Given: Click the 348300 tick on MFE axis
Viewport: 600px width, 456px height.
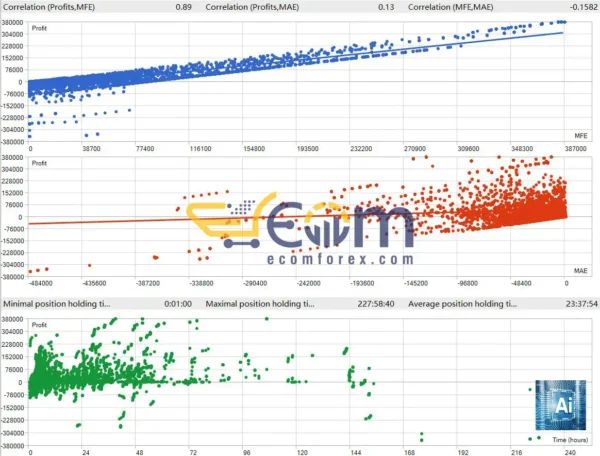Looking at the screenshot, I should pos(522,148).
